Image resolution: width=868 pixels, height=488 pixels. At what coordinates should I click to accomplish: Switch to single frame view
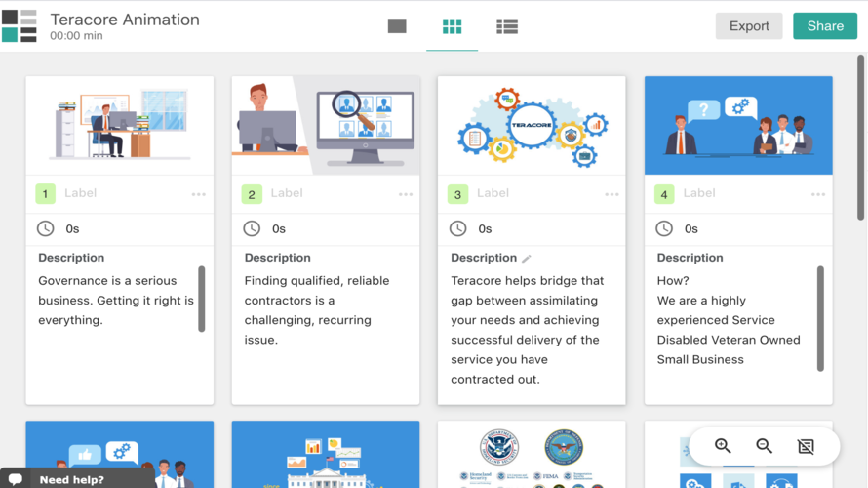point(397,26)
